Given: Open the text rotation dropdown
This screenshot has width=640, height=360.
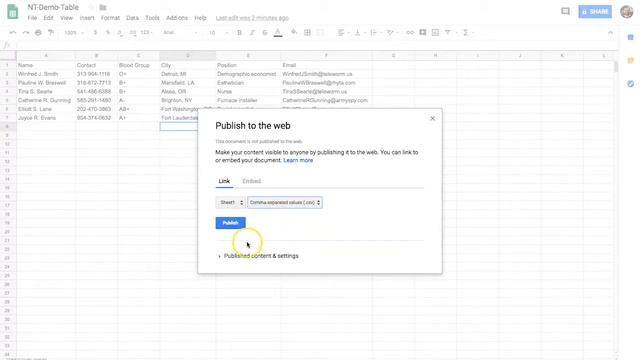Looking at the screenshot, I should coord(392,33).
